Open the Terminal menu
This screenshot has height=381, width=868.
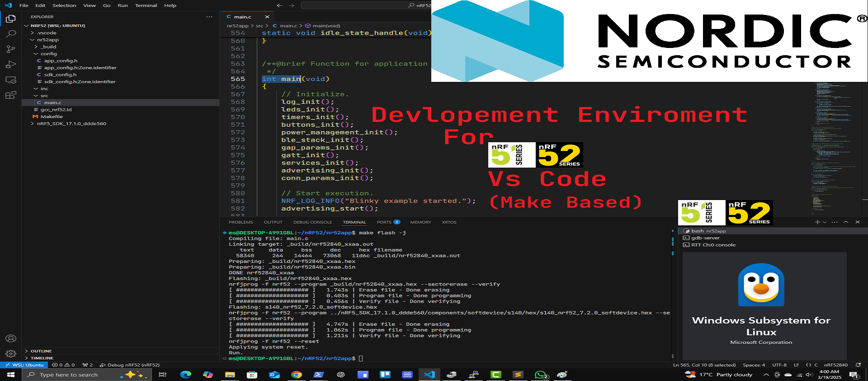click(x=146, y=5)
